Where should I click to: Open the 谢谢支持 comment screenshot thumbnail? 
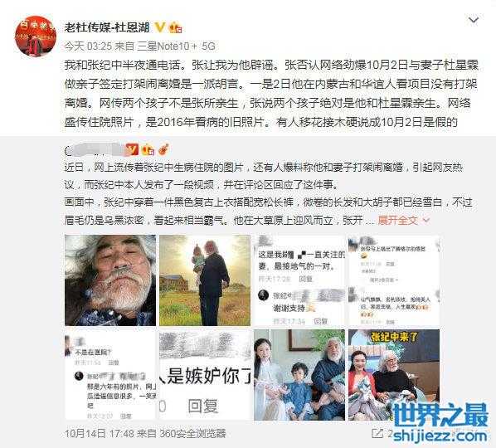pos(299,280)
